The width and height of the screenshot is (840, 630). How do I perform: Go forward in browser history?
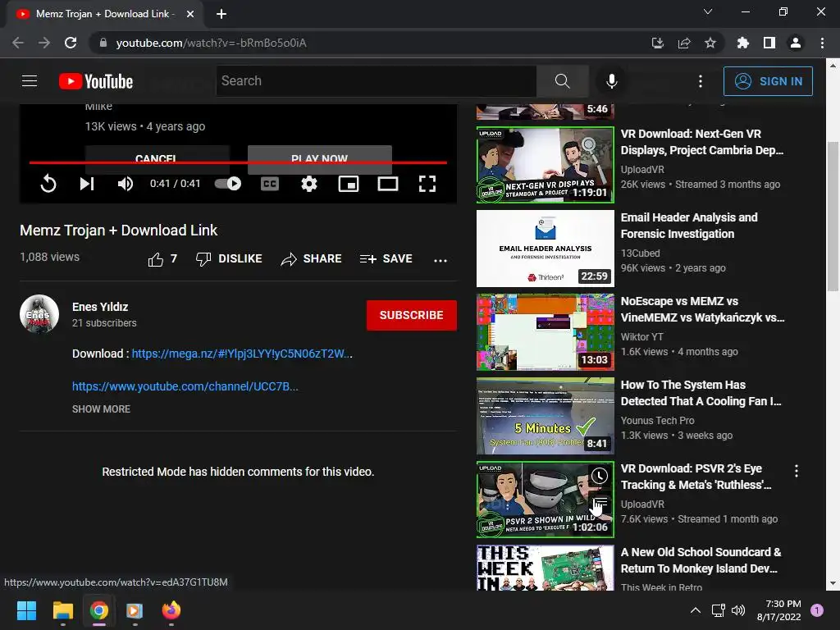[x=44, y=43]
